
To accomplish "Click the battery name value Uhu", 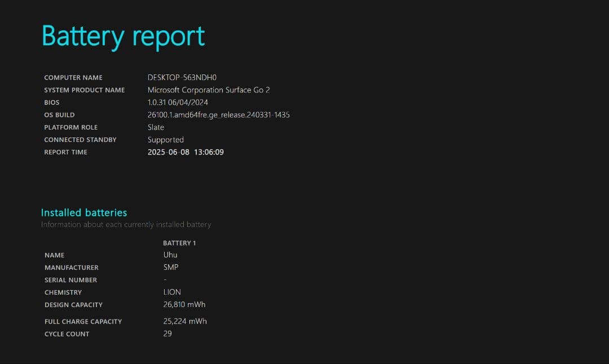I will pyautogui.click(x=170, y=255).
